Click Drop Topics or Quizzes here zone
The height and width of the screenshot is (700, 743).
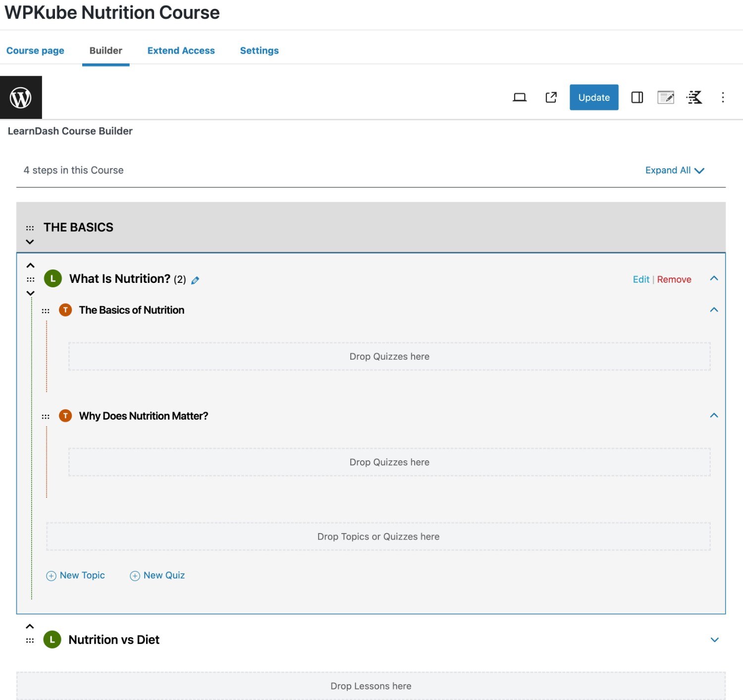click(378, 537)
